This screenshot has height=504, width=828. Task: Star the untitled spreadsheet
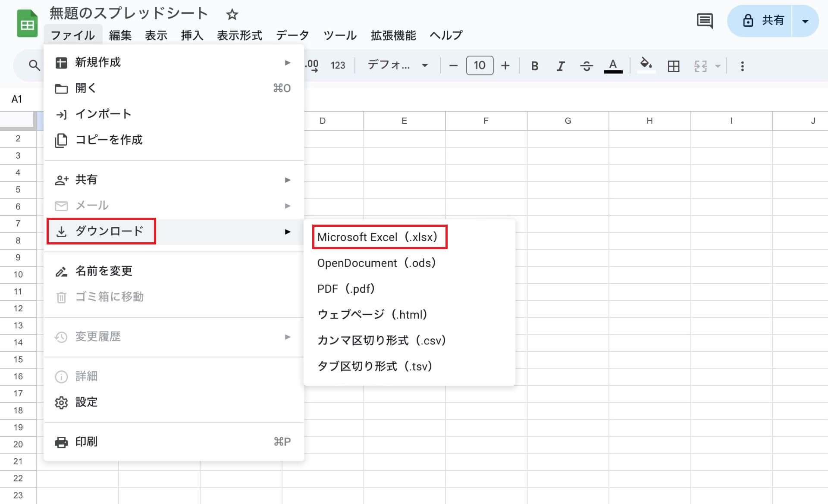coord(232,15)
